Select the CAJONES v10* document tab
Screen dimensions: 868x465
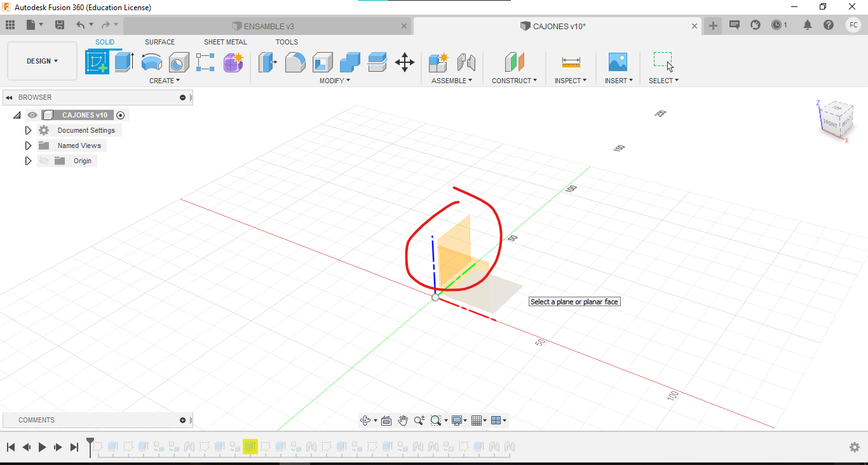[558, 26]
